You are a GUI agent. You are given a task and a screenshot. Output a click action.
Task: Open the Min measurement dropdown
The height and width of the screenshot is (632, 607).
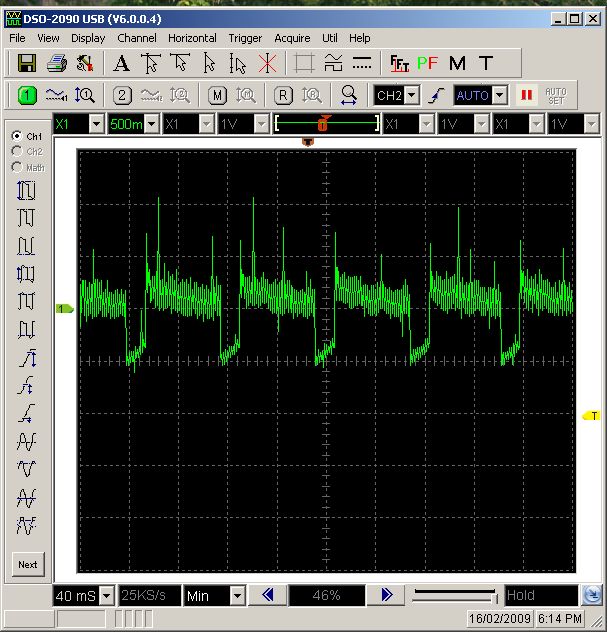pyautogui.click(x=237, y=595)
